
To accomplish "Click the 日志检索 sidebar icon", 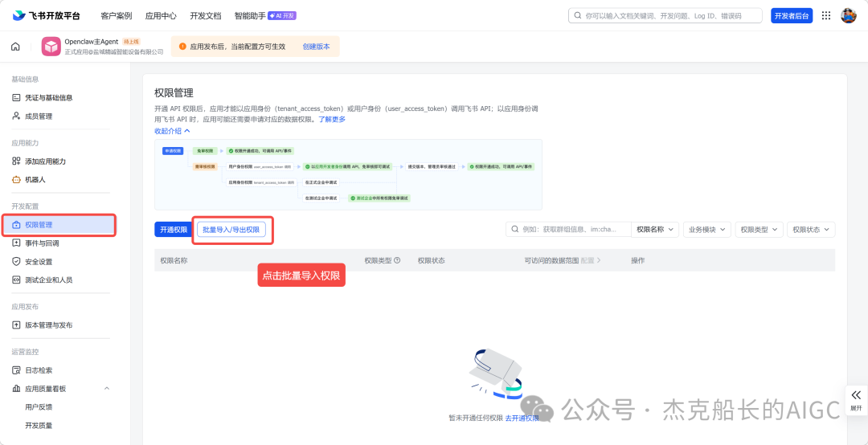I will 16,370.
